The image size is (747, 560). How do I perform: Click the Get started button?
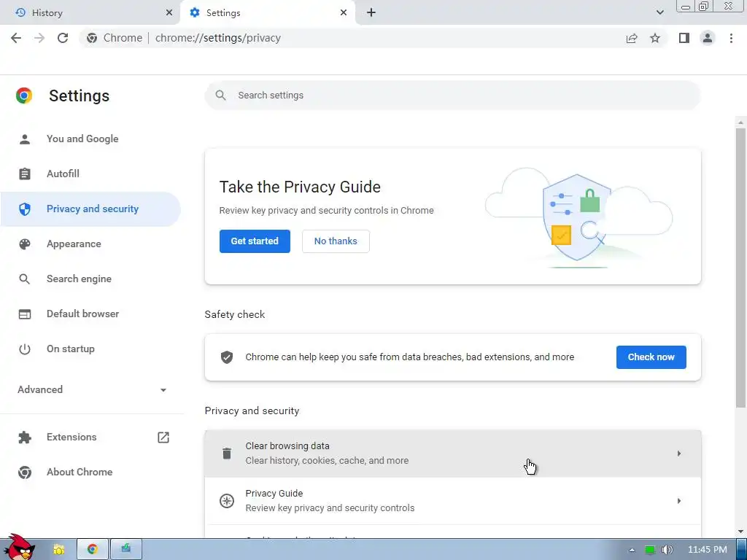click(x=255, y=241)
